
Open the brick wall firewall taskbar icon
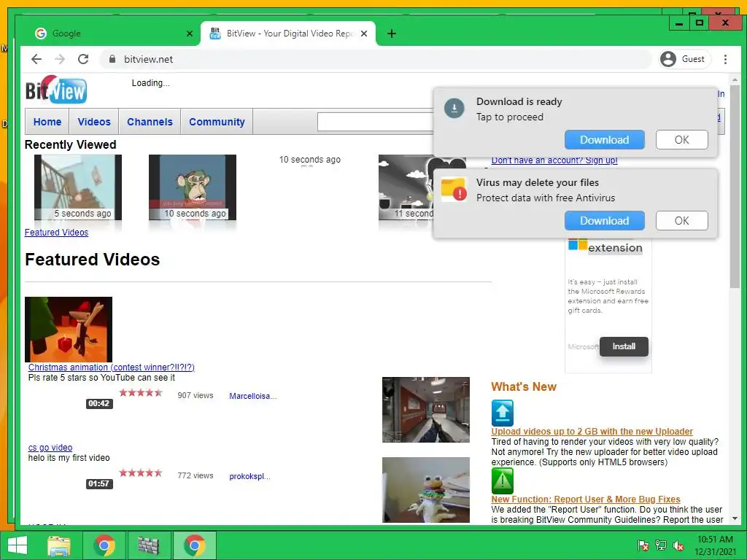click(x=149, y=545)
